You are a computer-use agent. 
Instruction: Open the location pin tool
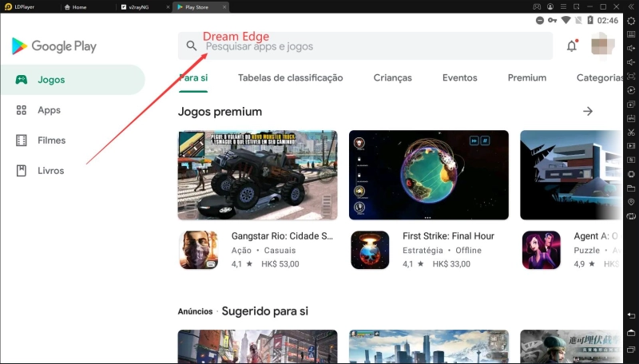(631, 202)
